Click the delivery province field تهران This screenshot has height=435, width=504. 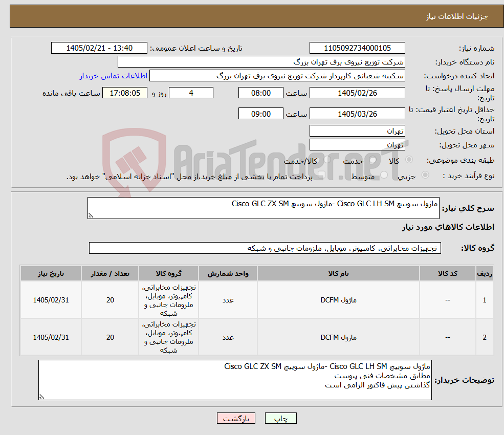tap(357, 131)
